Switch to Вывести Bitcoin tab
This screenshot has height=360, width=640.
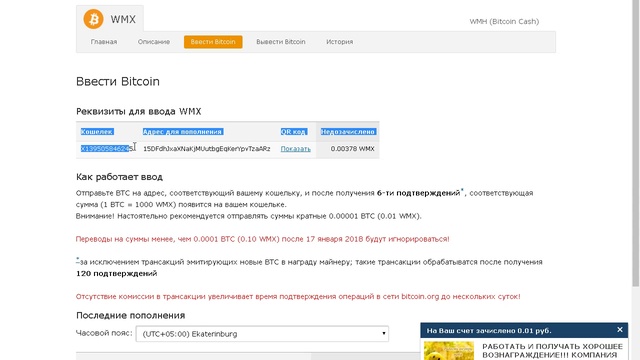point(281,42)
